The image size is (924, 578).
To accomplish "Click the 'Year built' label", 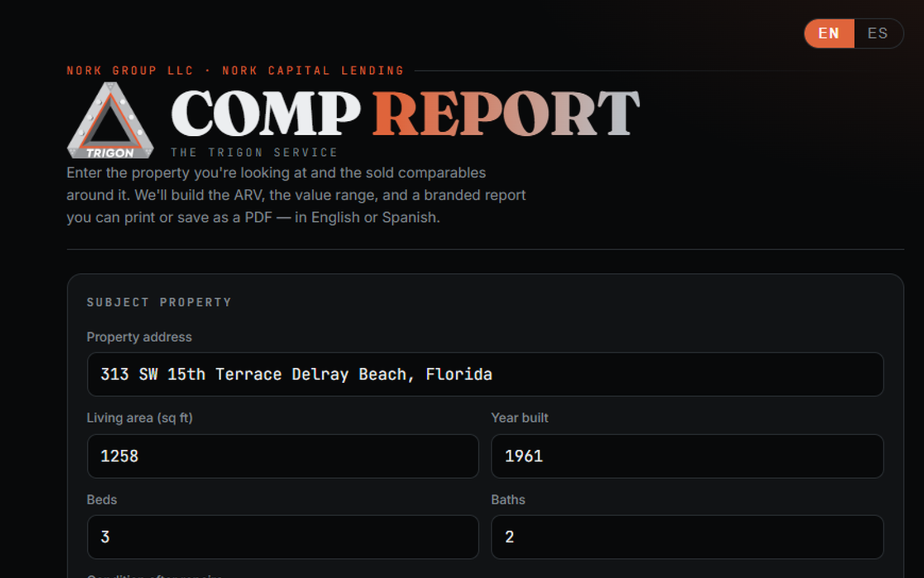I will click(520, 418).
